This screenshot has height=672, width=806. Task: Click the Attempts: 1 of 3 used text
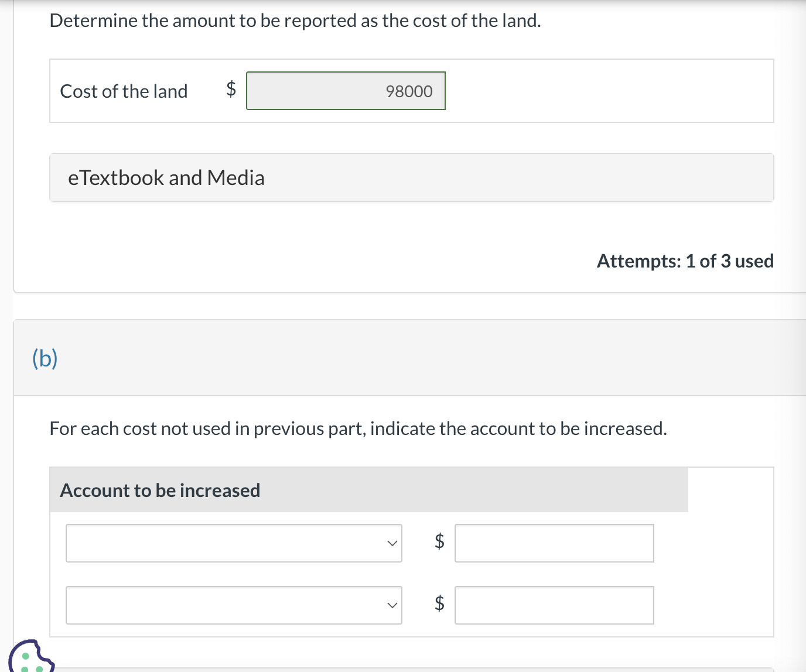point(685,261)
